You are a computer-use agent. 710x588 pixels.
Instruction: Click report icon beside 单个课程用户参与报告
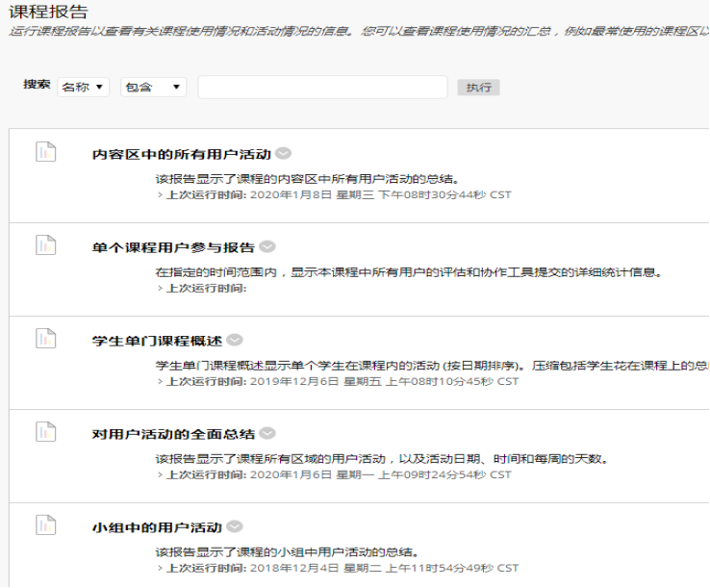[45, 245]
